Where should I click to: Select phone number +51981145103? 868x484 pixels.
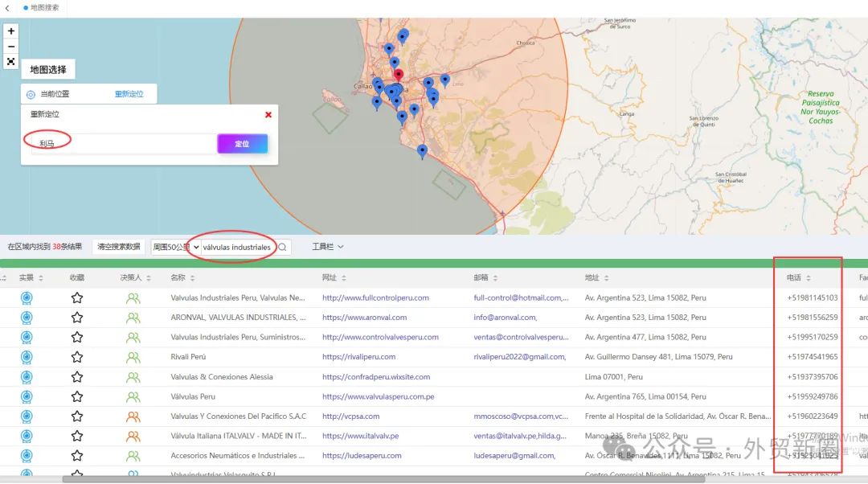coord(812,298)
